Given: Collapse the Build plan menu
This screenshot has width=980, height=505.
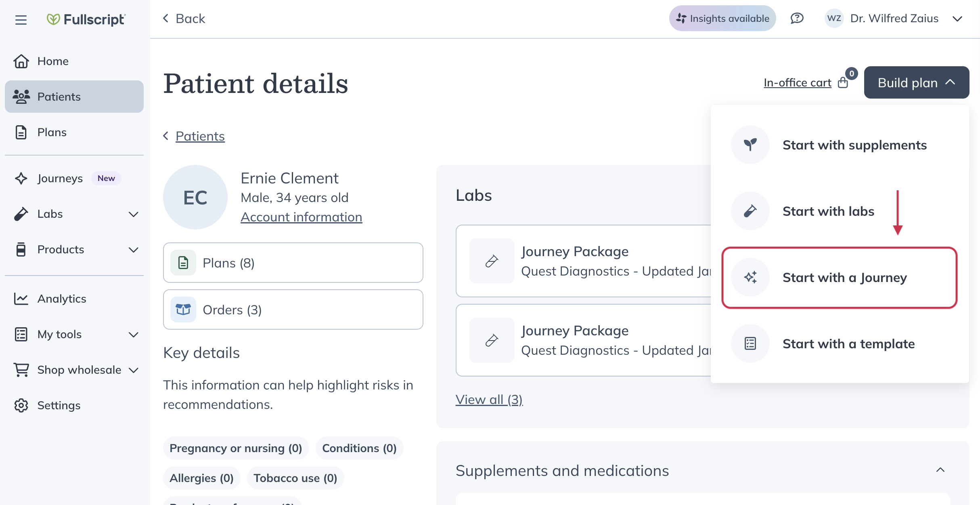Looking at the screenshot, I should [916, 82].
